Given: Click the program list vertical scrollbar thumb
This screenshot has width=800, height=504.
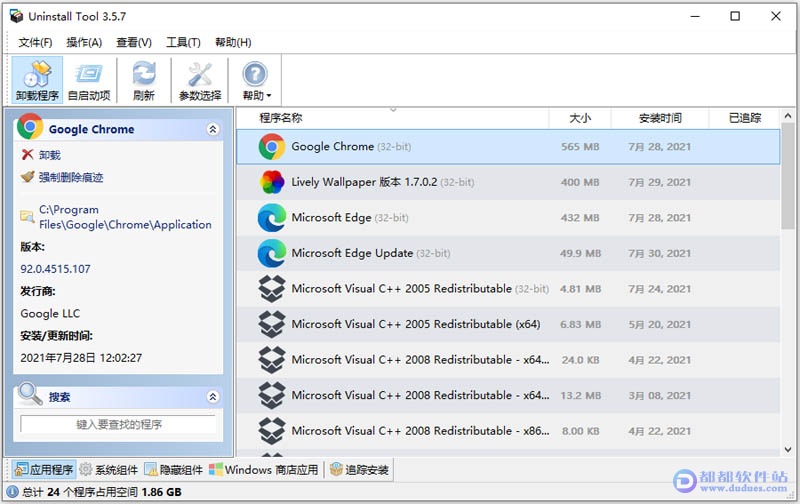Looking at the screenshot, I should click(x=788, y=176).
